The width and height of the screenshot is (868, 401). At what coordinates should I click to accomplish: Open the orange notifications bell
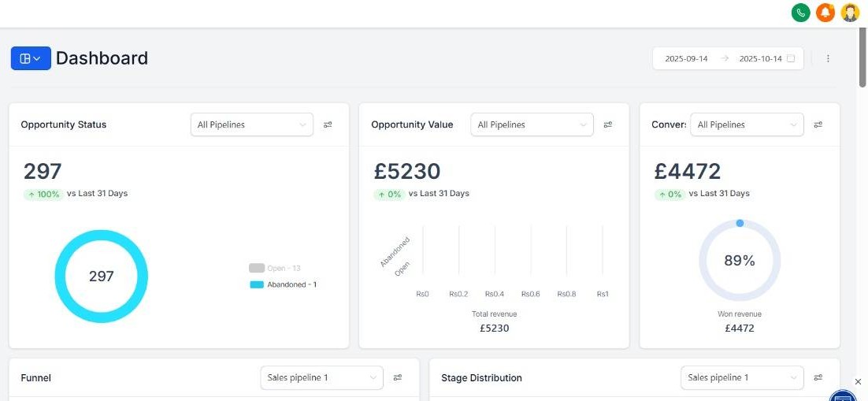(825, 13)
